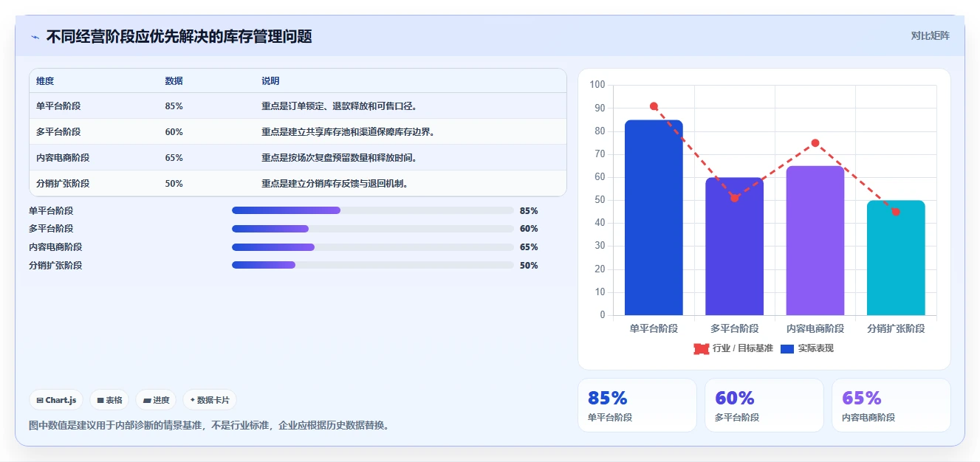Click the 60% value in the table

(174, 132)
